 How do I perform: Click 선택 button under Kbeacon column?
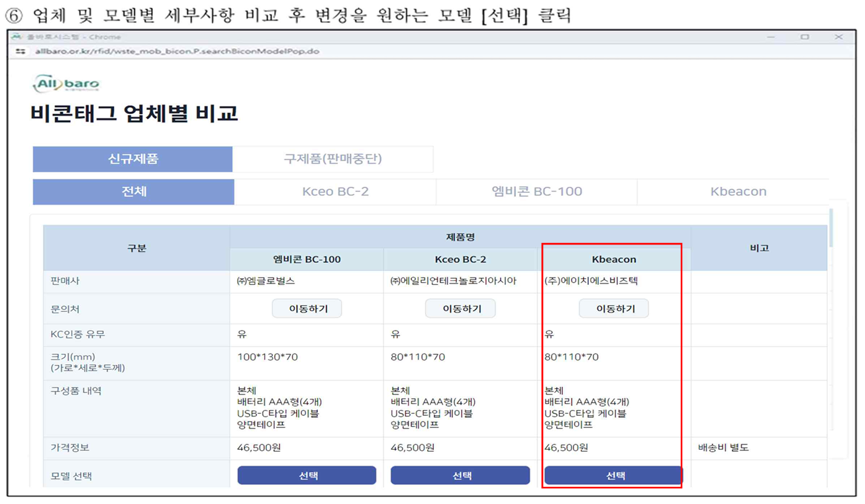pyautogui.click(x=613, y=476)
